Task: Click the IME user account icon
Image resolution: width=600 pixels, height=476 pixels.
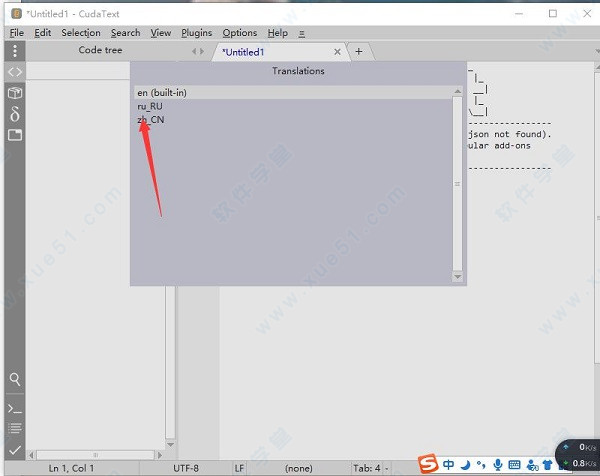Action: click(x=532, y=465)
